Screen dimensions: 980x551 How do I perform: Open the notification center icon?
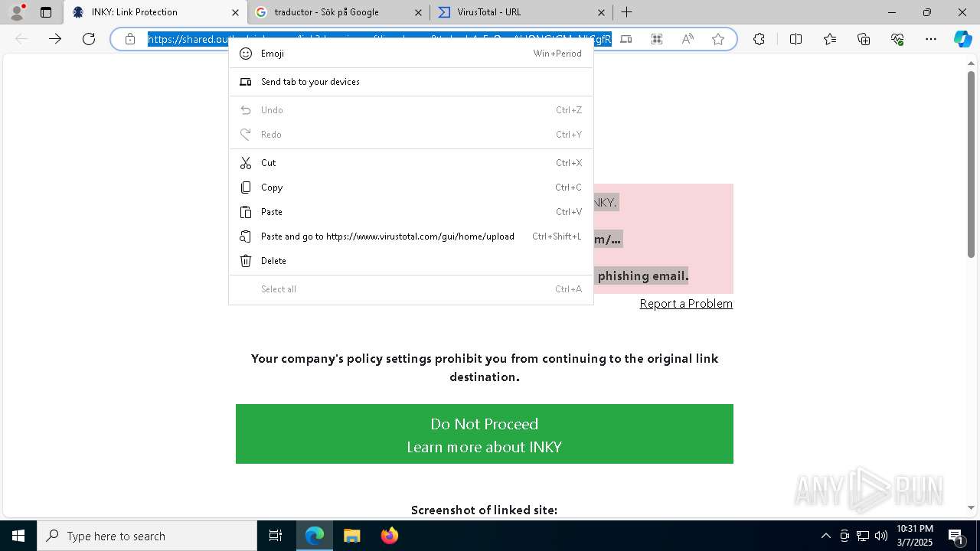[x=956, y=536]
